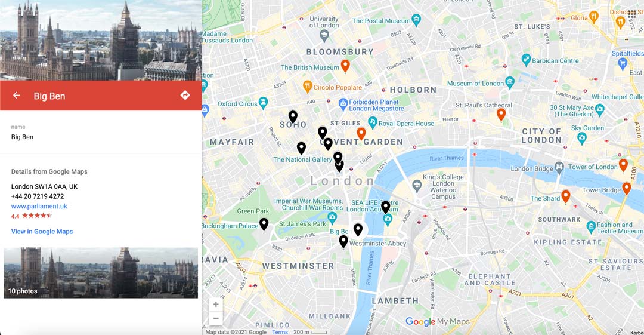Click the Terms link on the map

click(280, 332)
